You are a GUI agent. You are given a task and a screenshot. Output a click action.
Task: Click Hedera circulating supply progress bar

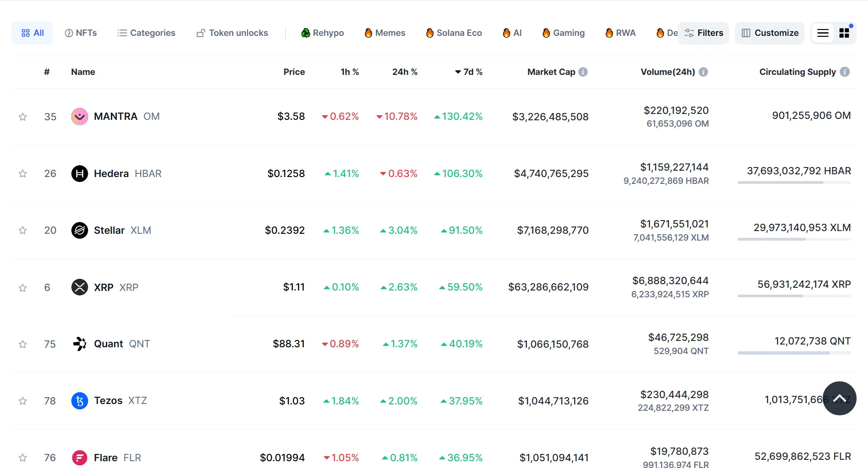(x=794, y=182)
